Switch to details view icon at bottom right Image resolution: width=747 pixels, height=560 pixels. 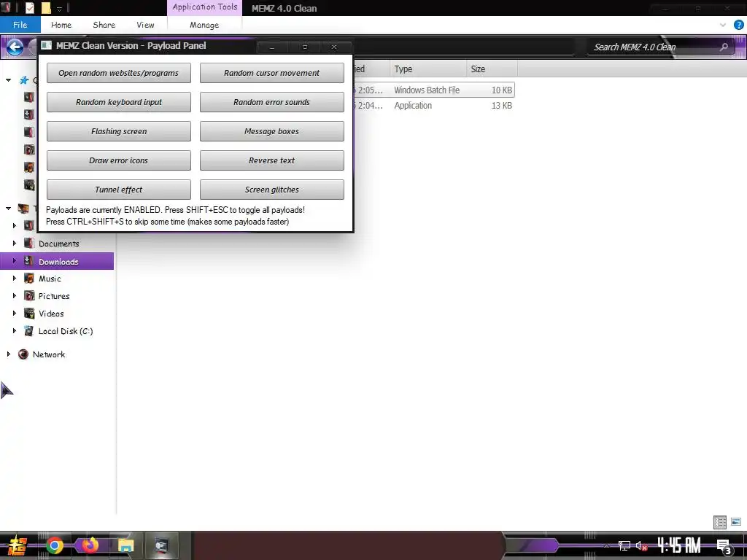720,522
